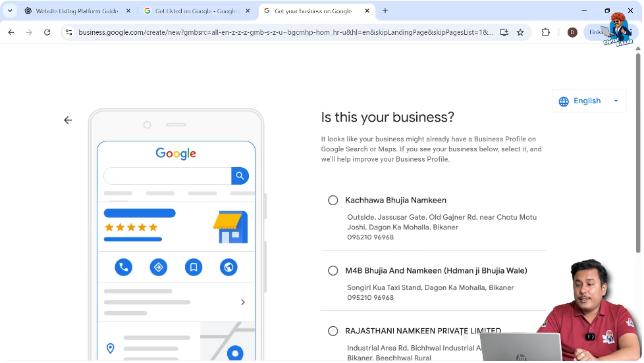This screenshot has height=363, width=644.
Task: Go back with the browser back arrow
Action: pyautogui.click(x=11, y=32)
